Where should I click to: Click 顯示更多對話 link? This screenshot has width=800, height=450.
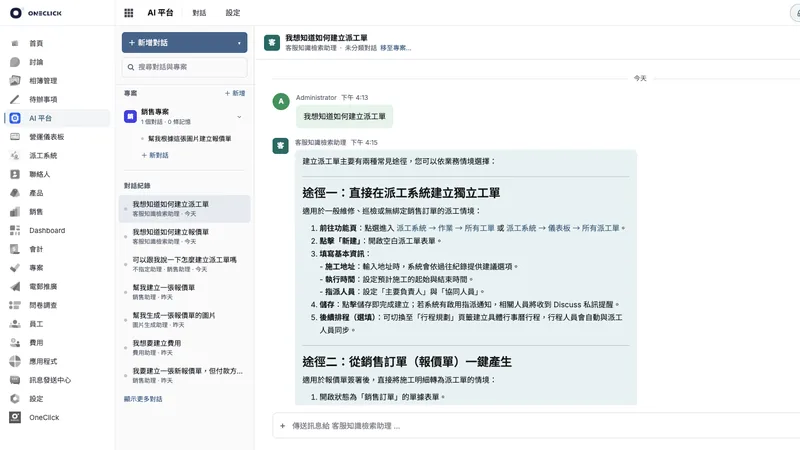143,399
